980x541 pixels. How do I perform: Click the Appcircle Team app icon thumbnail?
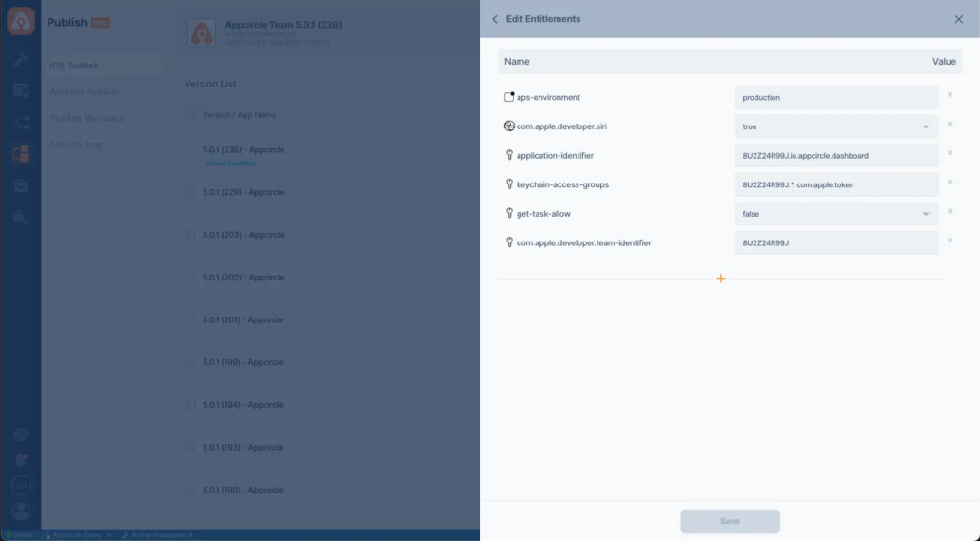tap(202, 32)
